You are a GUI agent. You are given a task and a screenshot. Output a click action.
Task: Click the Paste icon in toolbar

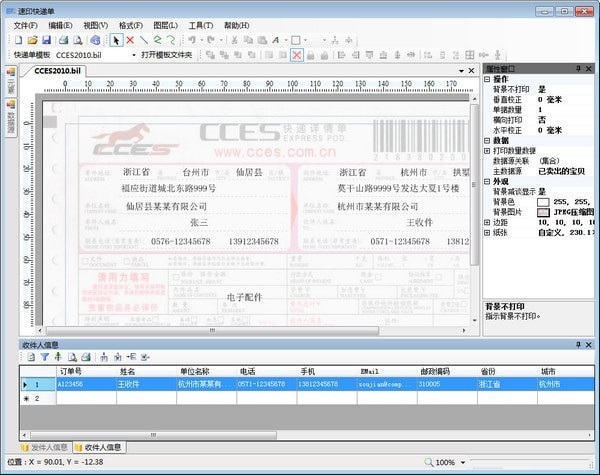pos(262,40)
